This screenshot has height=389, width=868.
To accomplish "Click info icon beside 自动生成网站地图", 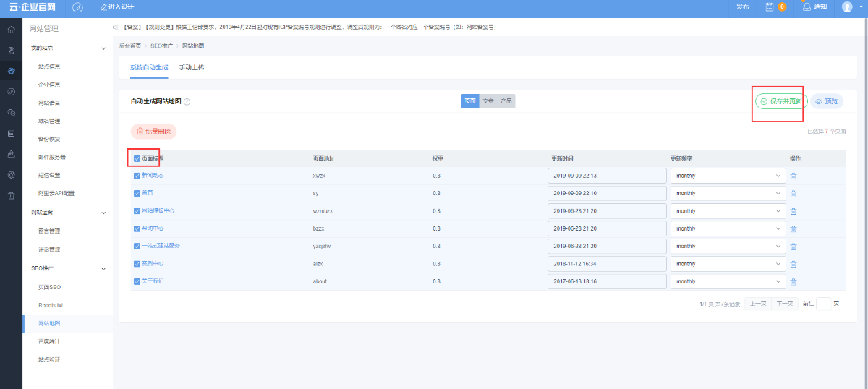I will pyautogui.click(x=187, y=102).
